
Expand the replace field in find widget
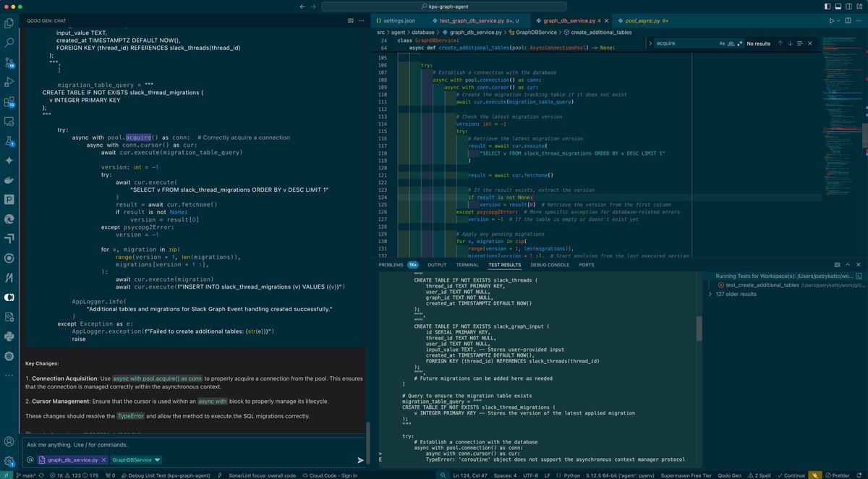click(650, 43)
